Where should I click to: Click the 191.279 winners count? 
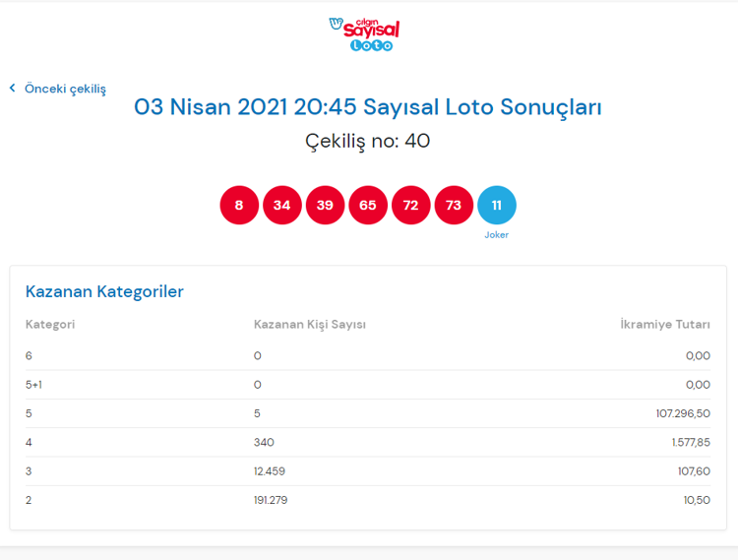pyautogui.click(x=271, y=500)
